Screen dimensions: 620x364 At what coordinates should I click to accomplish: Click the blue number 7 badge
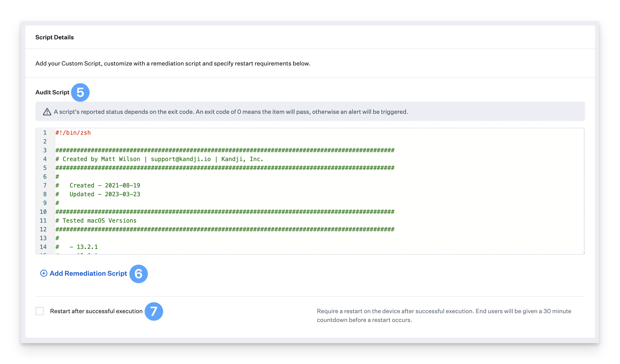[x=154, y=311]
